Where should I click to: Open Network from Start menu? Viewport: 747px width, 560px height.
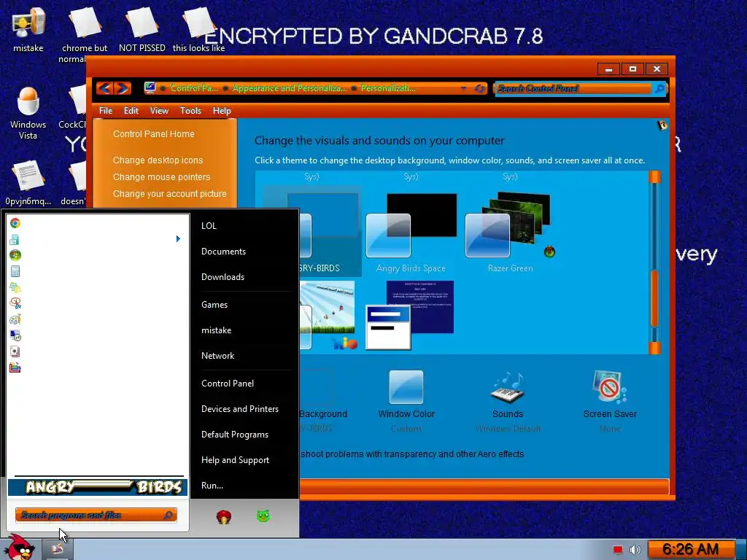(217, 356)
